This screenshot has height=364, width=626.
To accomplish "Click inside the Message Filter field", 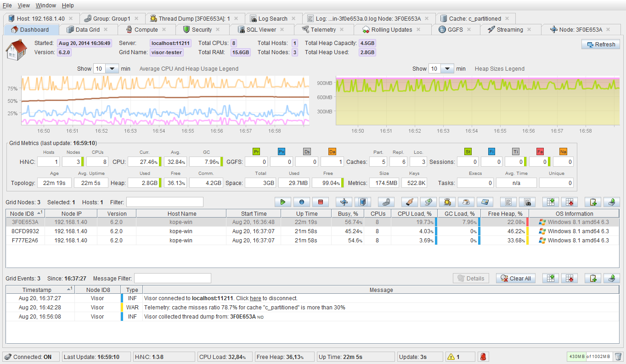I will [172, 278].
